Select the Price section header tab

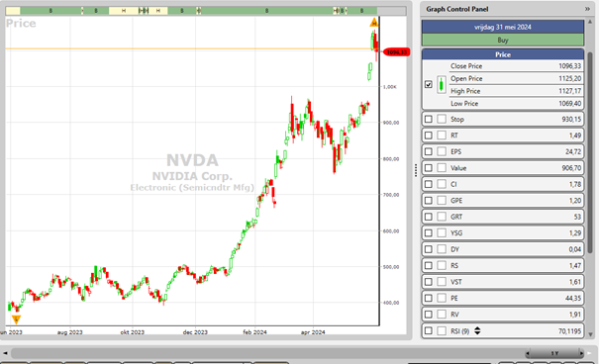coord(503,54)
